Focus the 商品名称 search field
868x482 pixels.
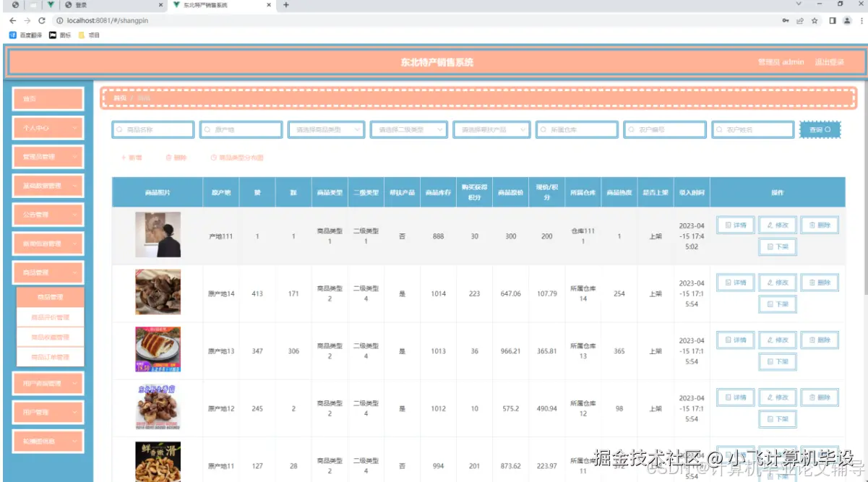coord(153,129)
